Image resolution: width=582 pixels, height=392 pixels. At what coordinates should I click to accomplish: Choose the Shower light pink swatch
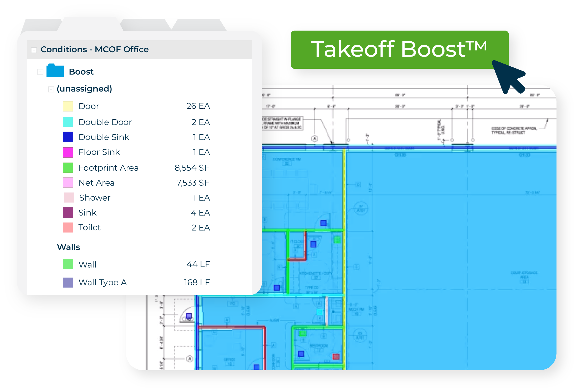click(x=69, y=198)
